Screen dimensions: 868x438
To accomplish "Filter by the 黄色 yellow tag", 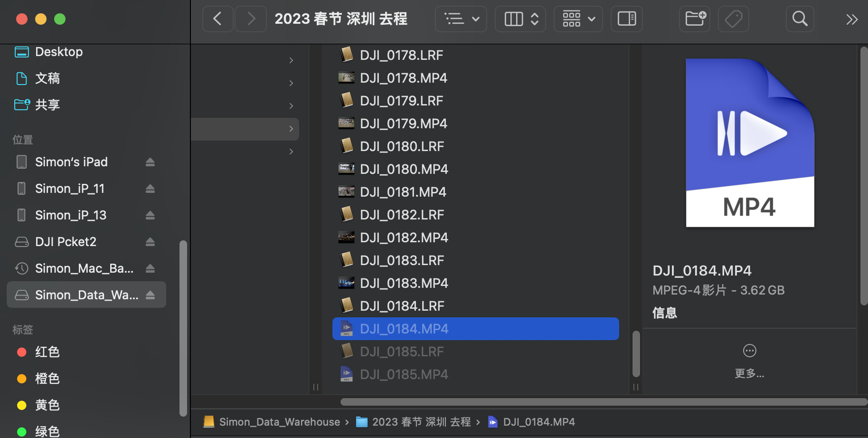I will tap(85, 405).
